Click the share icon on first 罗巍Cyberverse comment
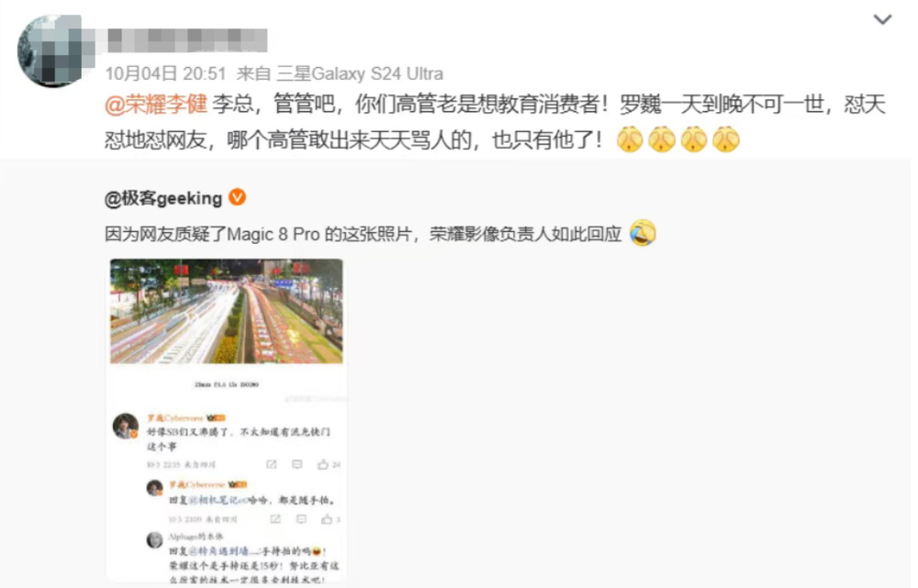The image size is (918, 588). click(x=272, y=464)
